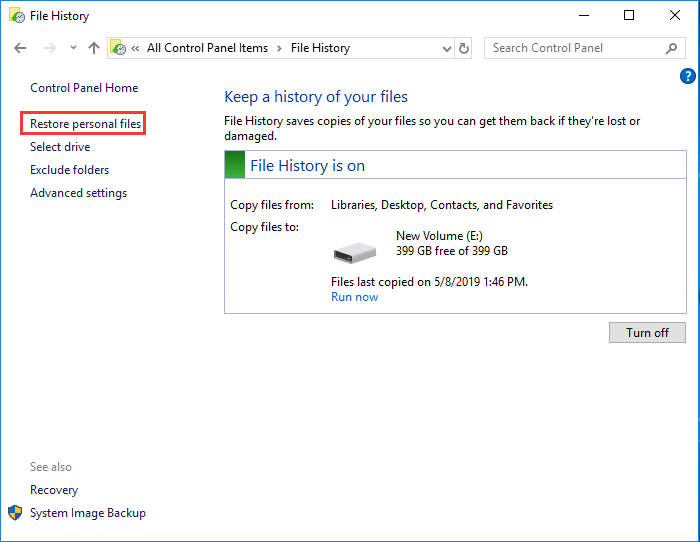This screenshot has width=700, height=542.
Task: Open the Recent locations dropdown chevron
Action: coord(73,47)
